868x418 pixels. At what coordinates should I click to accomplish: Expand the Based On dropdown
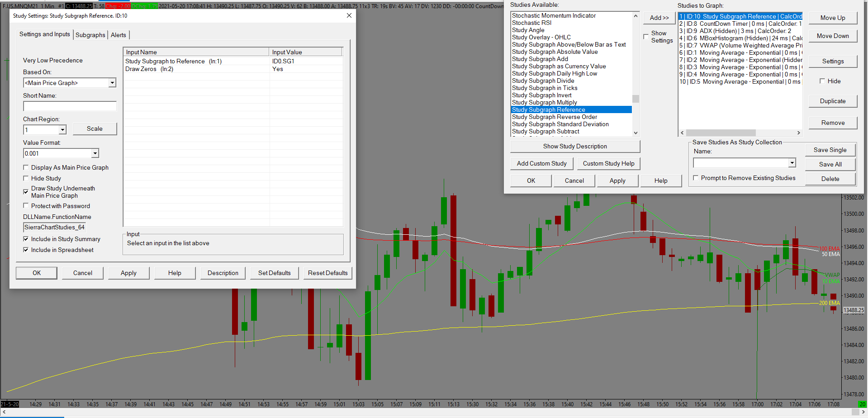pyautogui.click(x=112, y=83)
